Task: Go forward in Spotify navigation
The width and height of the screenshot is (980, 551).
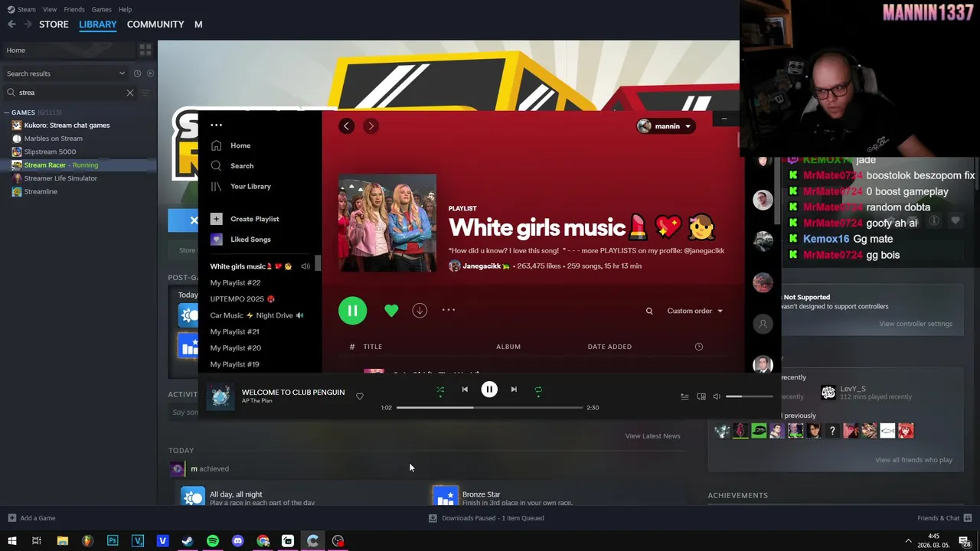Action: click(x=371, y=126)
